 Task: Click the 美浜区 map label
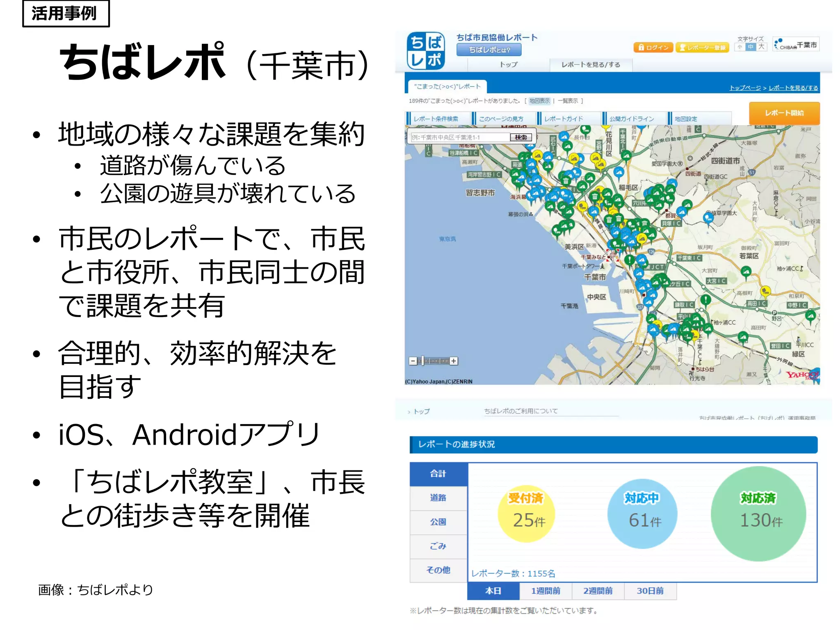(574, 247)
